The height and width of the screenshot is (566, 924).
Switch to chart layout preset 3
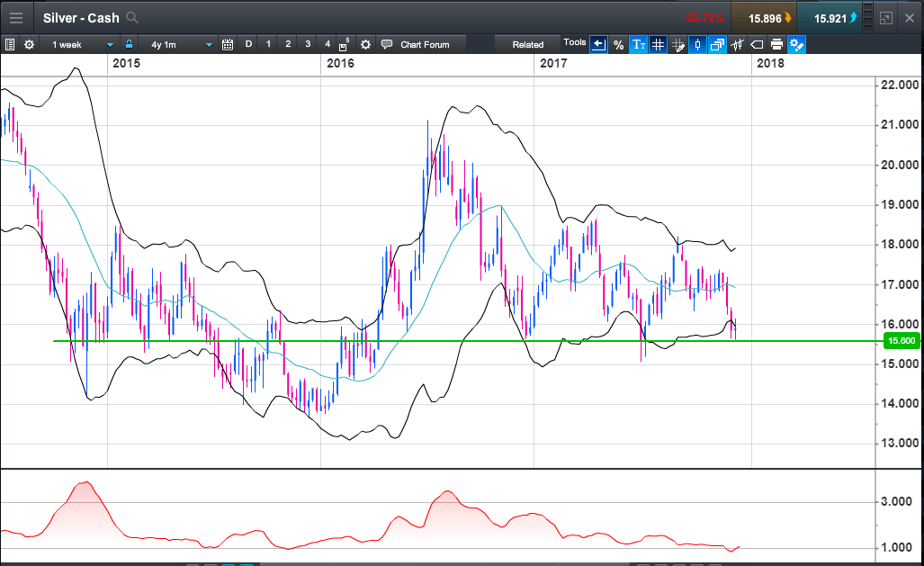pyautogui.click(x=308, y=44)
